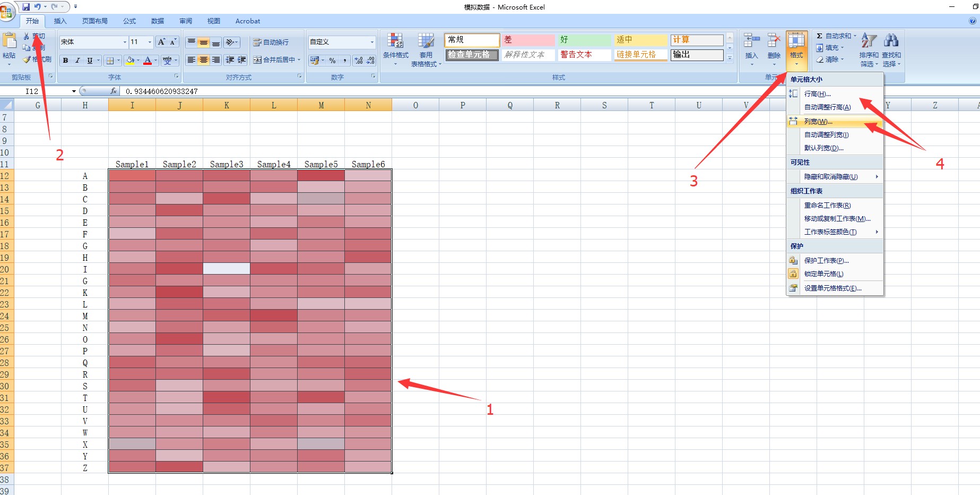Image resolution: width=980 pixels, height=495 pixels.
Task: Open the Clear (清除) dropdown
Action: (830, 59)
